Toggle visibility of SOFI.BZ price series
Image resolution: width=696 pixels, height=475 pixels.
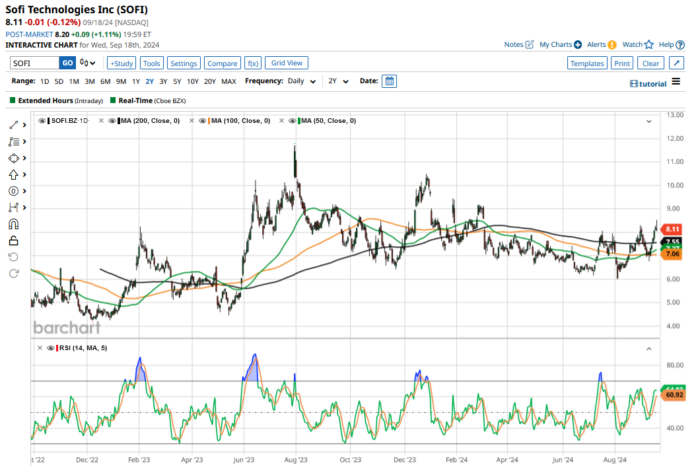(42, 121)
